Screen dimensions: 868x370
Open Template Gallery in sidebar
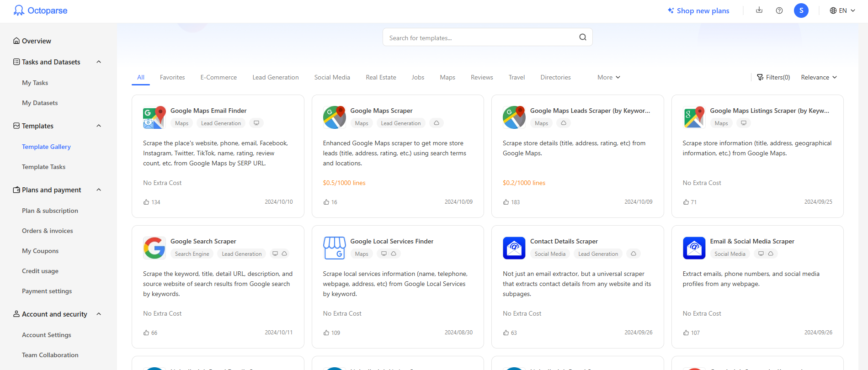click(x=46, y=147)
